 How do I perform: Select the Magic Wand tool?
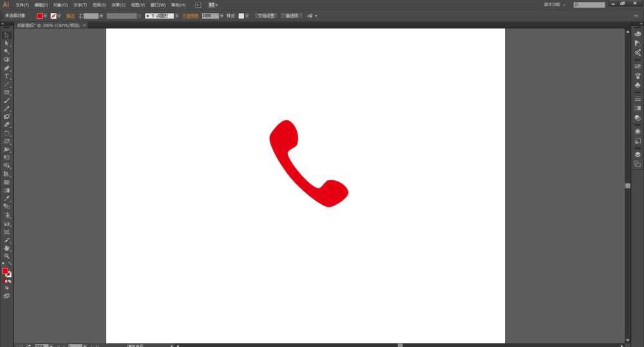[x=7, y=52]
